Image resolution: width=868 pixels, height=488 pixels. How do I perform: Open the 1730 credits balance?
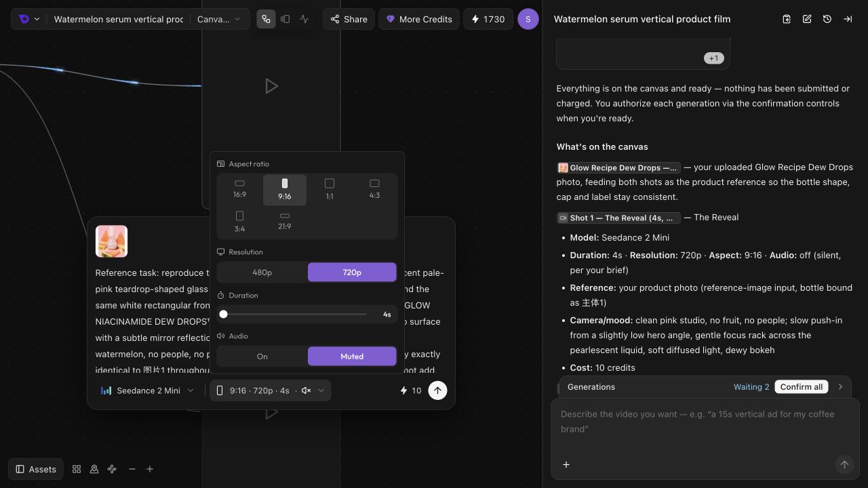pyautogui.click(x=488, y=19)
